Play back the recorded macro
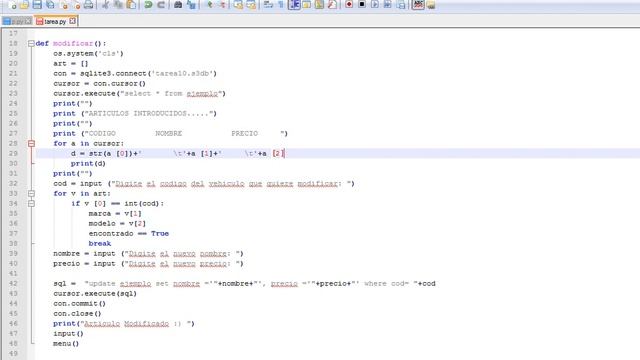This screenshot has width=640, height=360. tap(375, 5)
